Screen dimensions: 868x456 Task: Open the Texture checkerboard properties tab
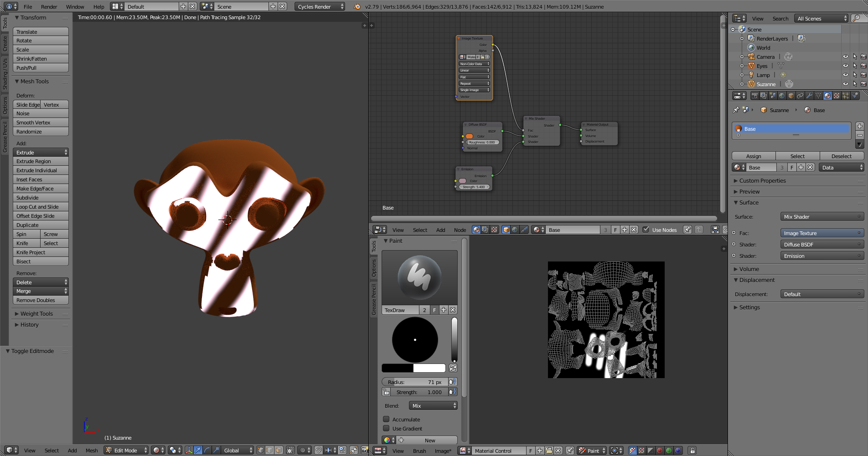[x=837, y=96]
